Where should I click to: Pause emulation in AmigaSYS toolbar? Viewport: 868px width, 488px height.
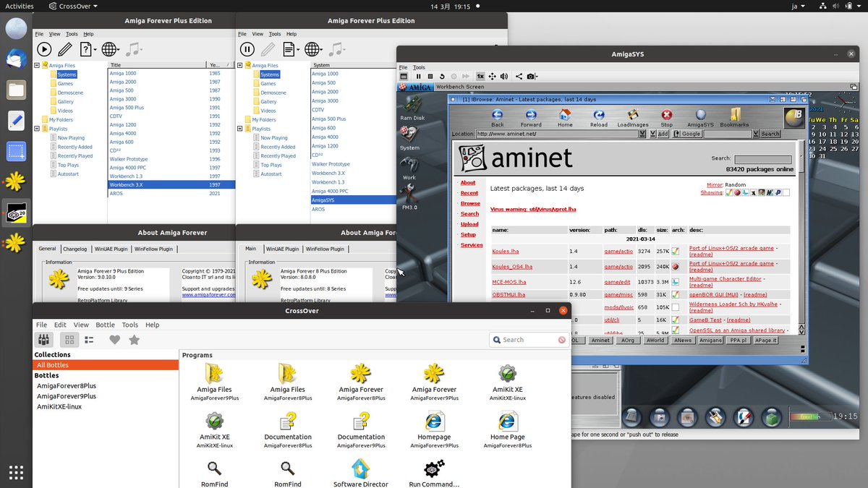pyautogui.click(x=418, y=76)
